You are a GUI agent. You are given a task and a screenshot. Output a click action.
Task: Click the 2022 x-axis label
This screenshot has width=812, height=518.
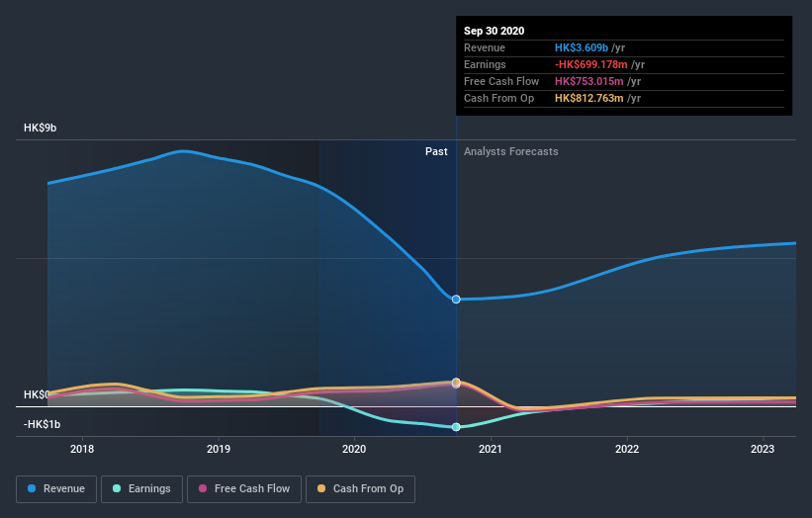point(627,449)
